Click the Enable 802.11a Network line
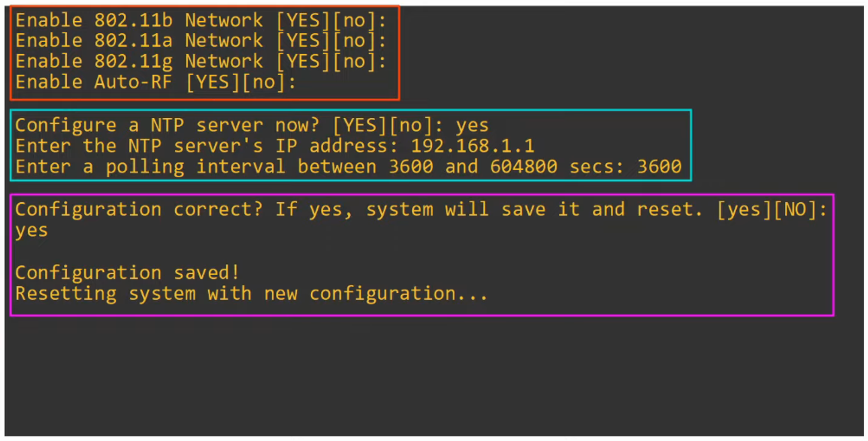Image resolution: width=868 pixels, height=441 pixels. point(139,41)
